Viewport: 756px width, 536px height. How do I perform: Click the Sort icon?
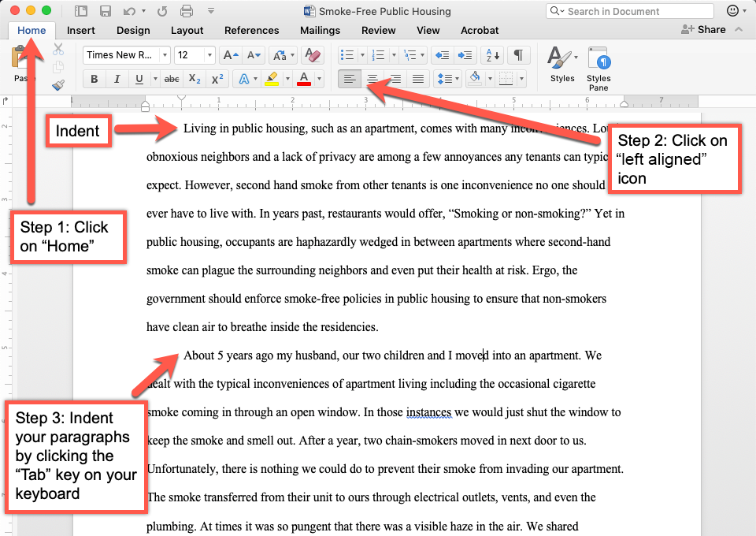490,55
